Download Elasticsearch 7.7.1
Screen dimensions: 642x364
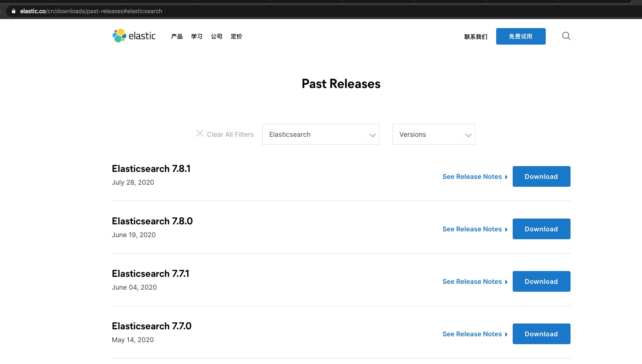[x=541, y=281]
